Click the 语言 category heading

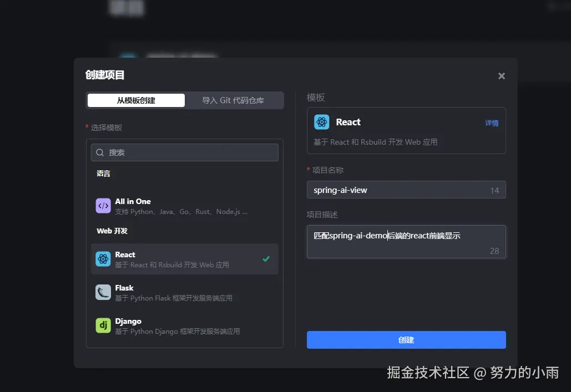tap(103, 174)
